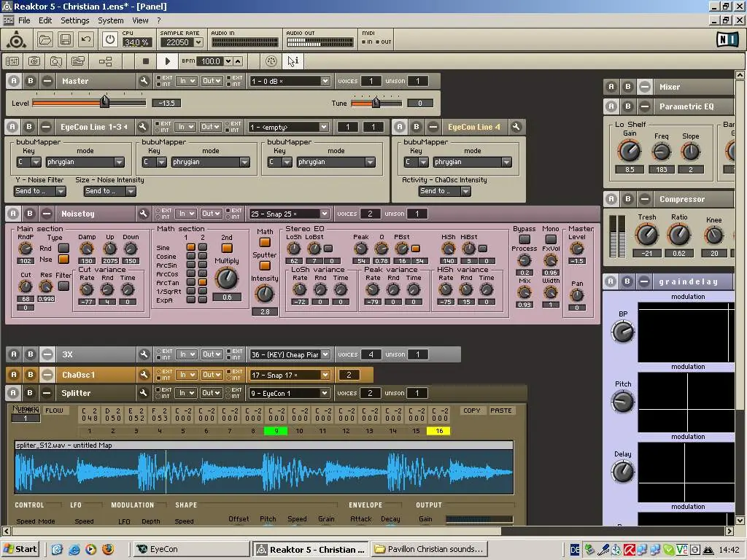
Task: Start playback with the play button
Action: [x=167, y=61]
